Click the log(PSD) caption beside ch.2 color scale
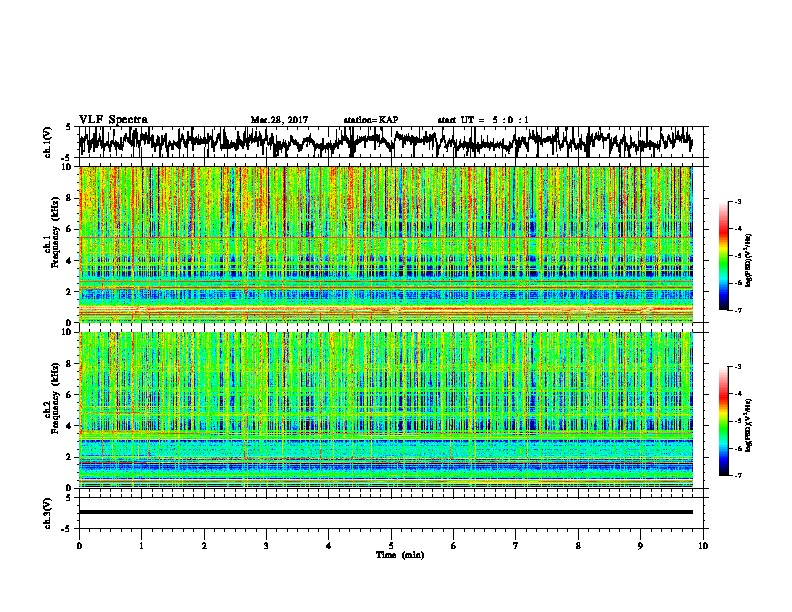The height and width of the screenshot is (612, 792). click(749, 425)
